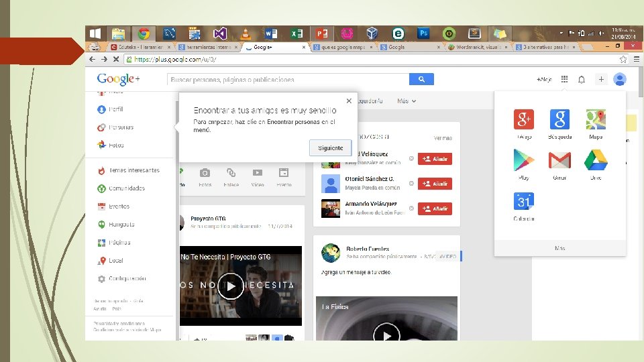This screenshot has width=644, height=362.
Task: Add Armando Velásquez with Añadir
Action: tap(435, 209)
